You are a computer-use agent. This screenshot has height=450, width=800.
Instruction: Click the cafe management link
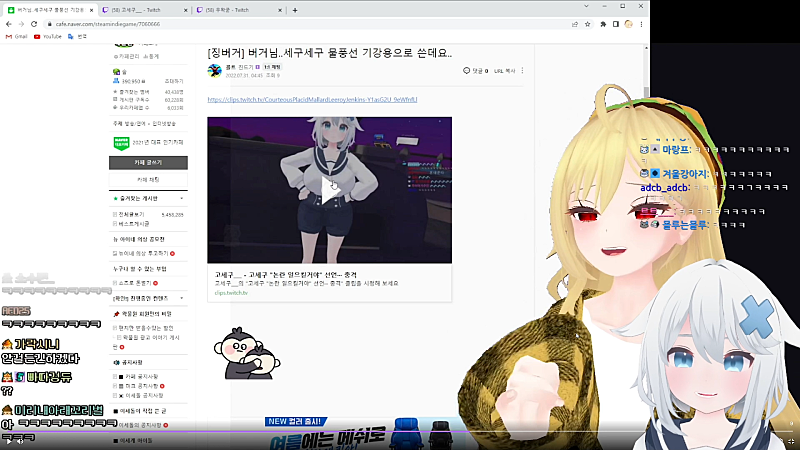(x=127, y=57)
